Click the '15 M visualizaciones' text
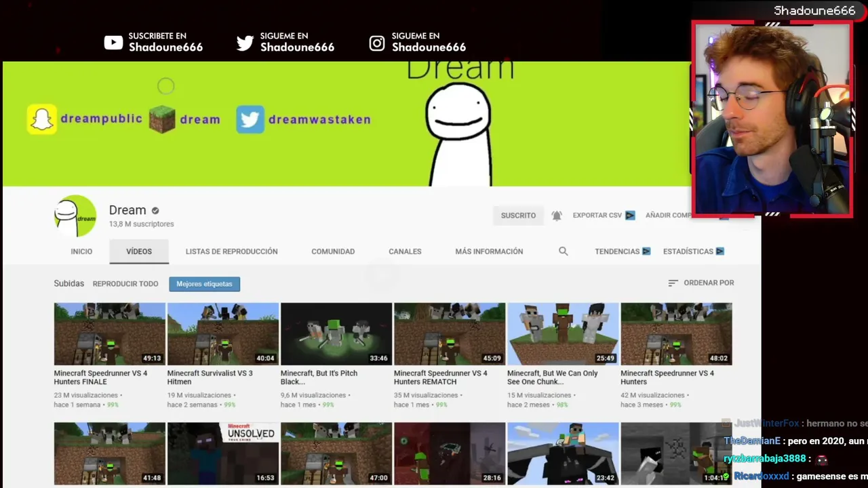 (539, 395)
